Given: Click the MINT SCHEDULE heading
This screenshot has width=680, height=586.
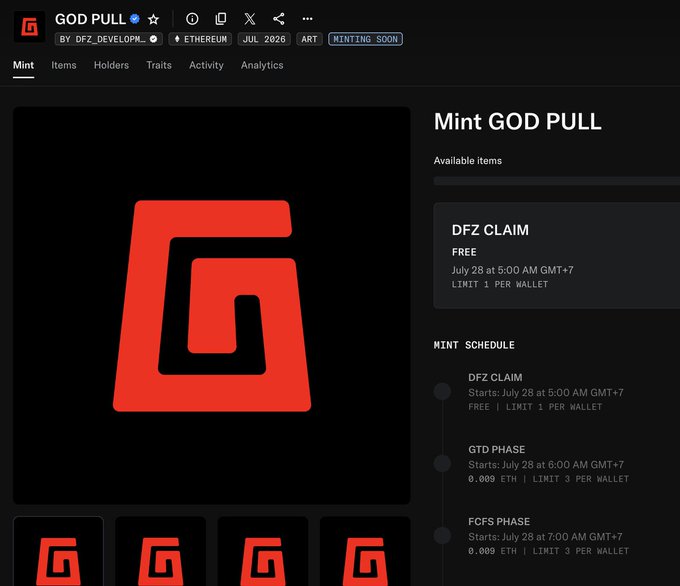Looking at the screenshot, I should pos(474,345).
